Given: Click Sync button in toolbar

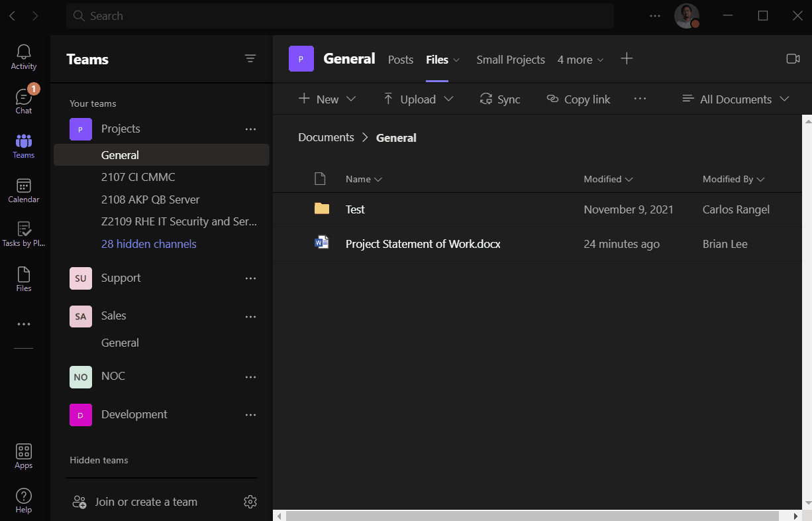Looking at the screenshot, I should tap(500, 99).
